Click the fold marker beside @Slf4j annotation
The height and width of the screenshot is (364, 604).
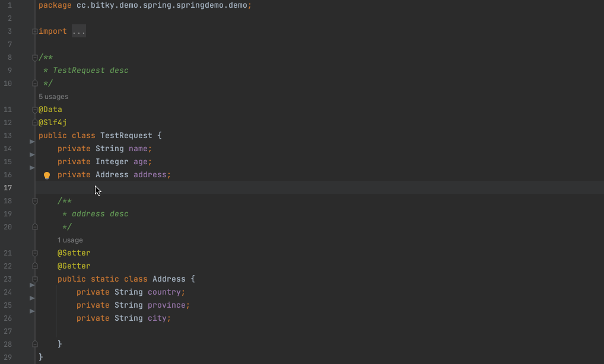(x=34, y=122)
